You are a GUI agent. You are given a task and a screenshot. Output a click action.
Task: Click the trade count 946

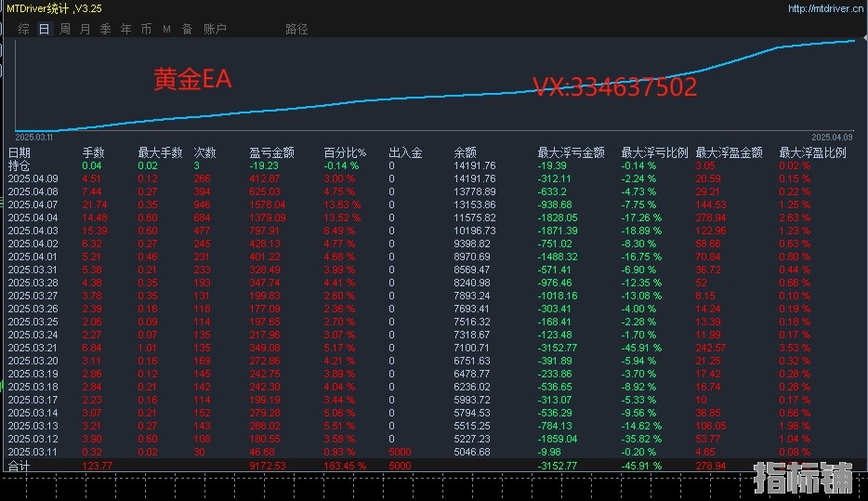(202, 204)
